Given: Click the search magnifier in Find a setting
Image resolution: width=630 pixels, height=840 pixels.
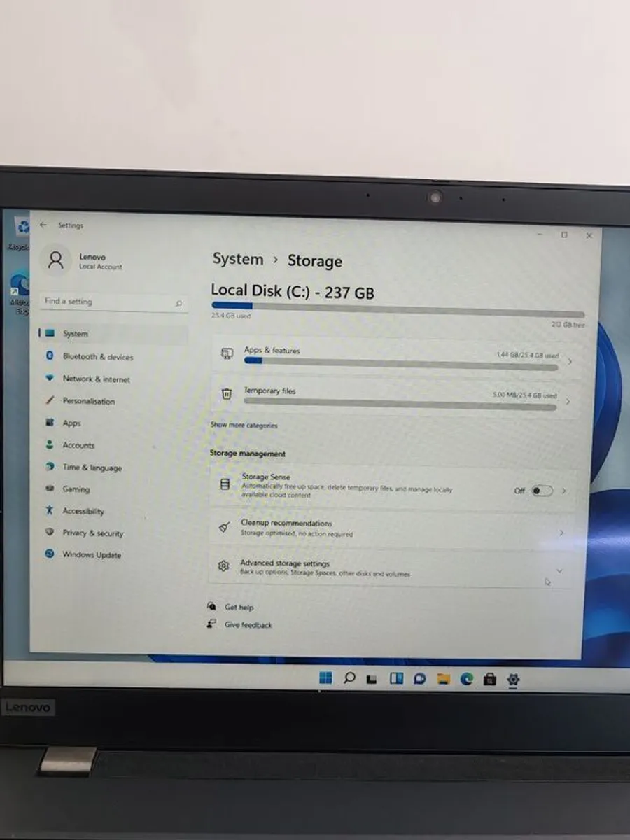Looking at the screenshot, I should coord(178,302).
